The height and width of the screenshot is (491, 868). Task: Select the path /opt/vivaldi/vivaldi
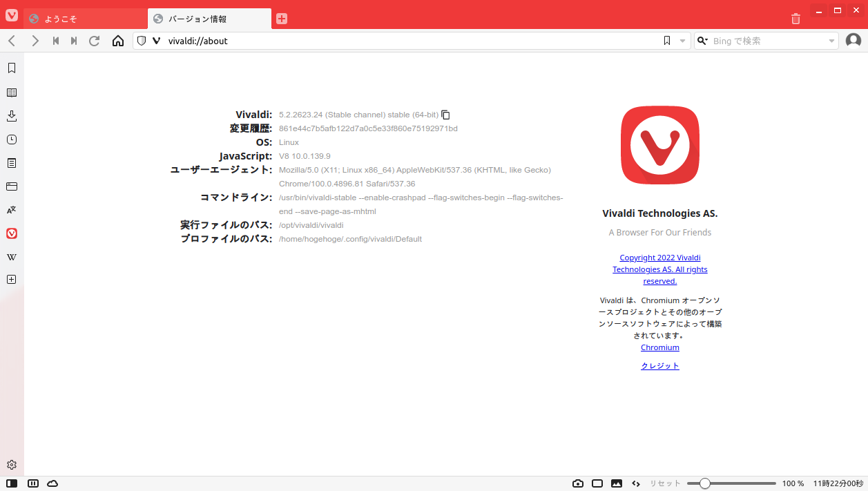(311, 225)
